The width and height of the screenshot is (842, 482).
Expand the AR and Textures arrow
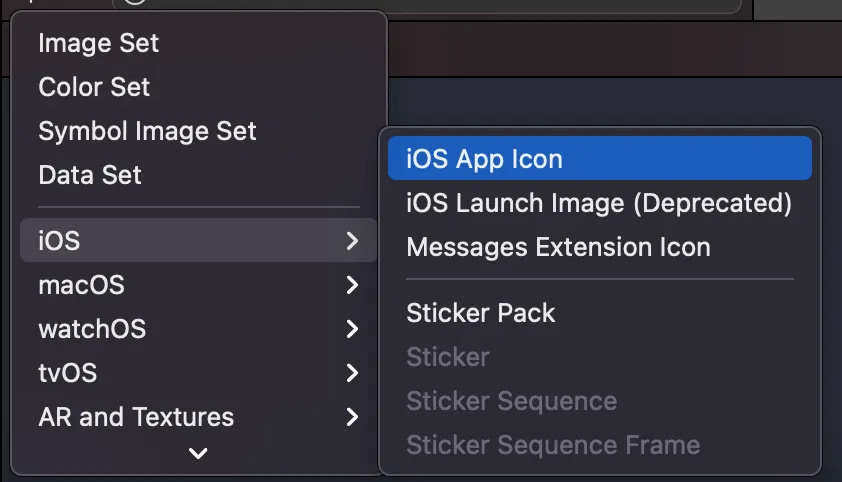[351, 417]
